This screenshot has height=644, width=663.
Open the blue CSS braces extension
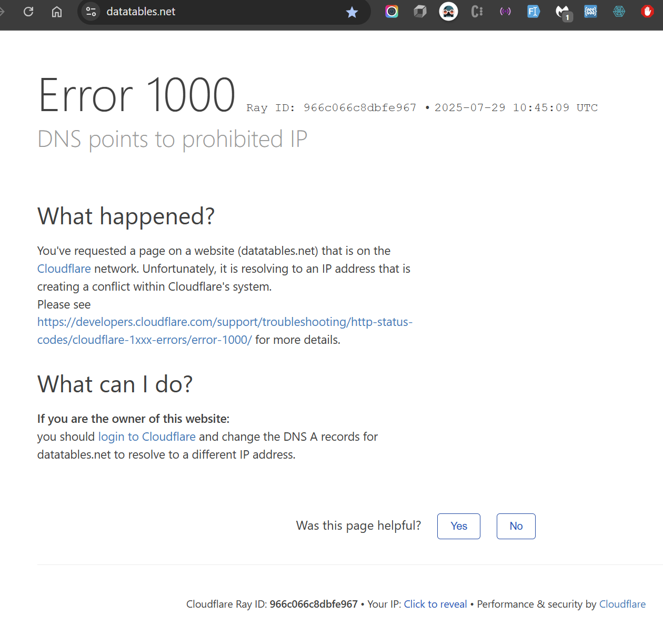pos(591,12)
